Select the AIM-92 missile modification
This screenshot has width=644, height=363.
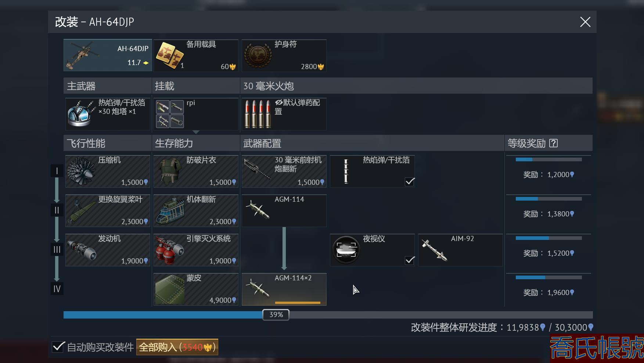pos(460,250)
